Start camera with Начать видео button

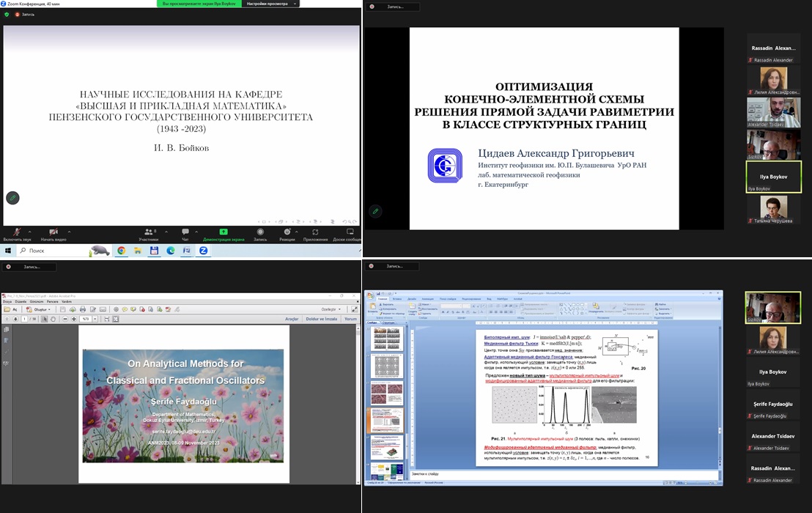(x=53, y=233)
